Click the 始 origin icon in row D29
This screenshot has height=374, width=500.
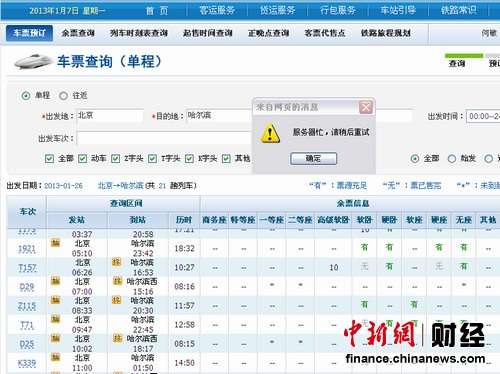pos(55,281)
